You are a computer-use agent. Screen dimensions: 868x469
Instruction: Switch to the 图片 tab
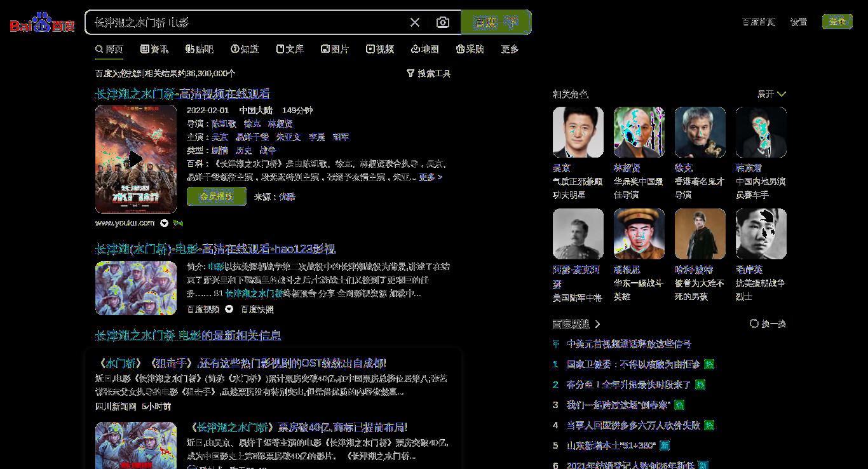click(x=335, y=49)
